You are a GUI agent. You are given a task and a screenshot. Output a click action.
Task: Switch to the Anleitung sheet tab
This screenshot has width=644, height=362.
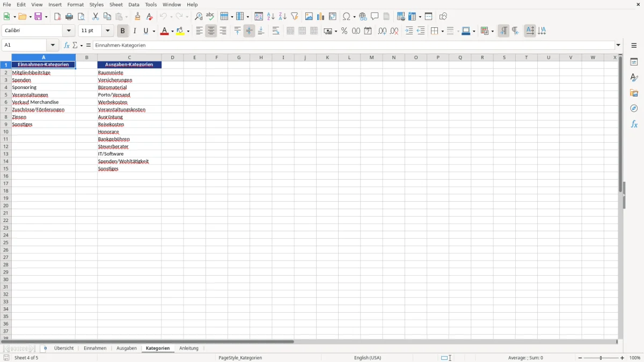[x=189, y=348]
